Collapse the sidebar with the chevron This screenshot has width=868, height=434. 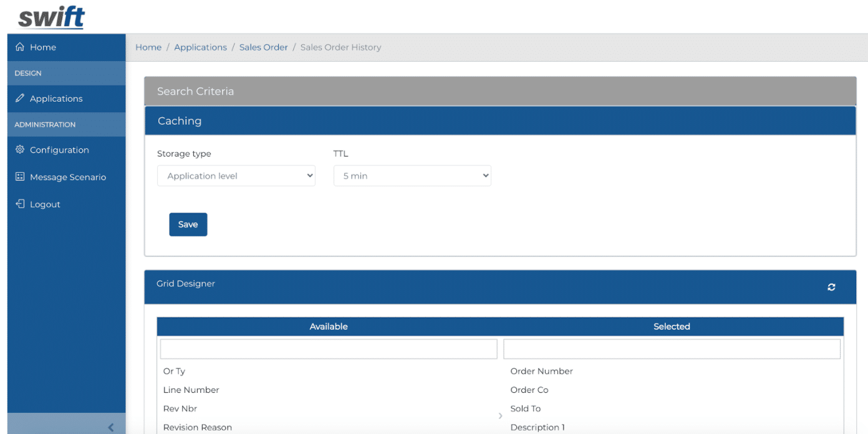point(111,427)
